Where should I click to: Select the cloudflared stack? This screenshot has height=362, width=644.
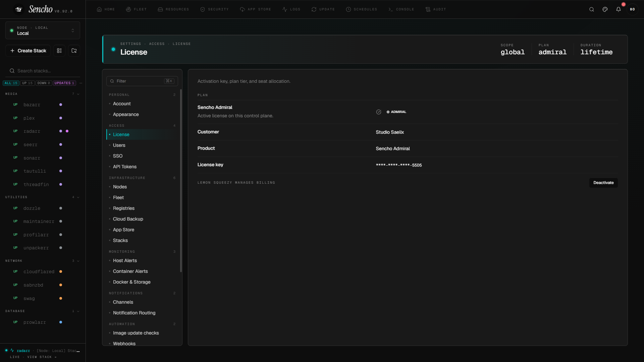43,271
